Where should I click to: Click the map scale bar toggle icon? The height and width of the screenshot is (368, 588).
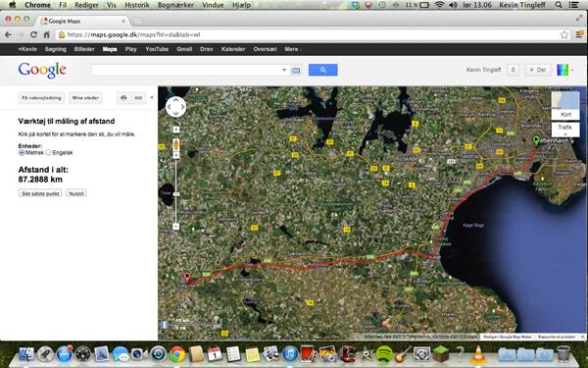[165, 325]
